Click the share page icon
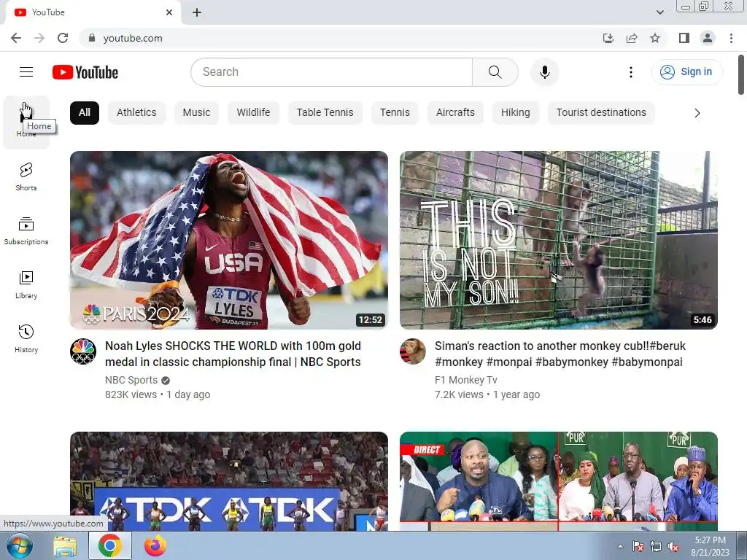The image size is (747, 560). click(x=632, y=38)
